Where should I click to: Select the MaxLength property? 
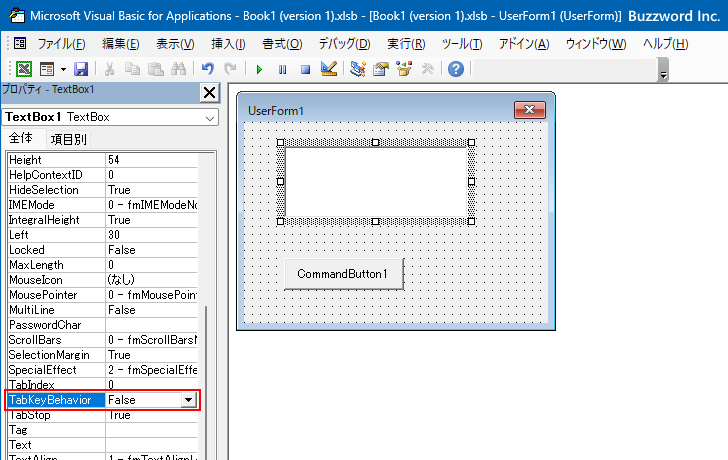click(x=57, y=265)
